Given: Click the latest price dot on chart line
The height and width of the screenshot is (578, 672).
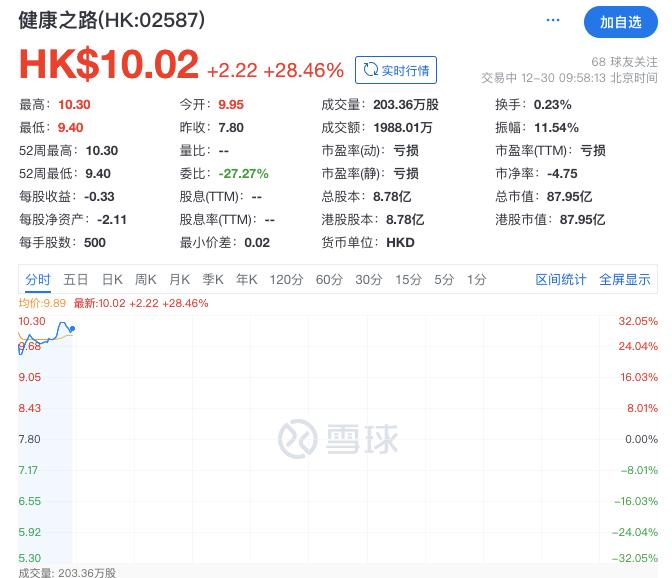Looking at the screenshot, I should tap(72, 328).
